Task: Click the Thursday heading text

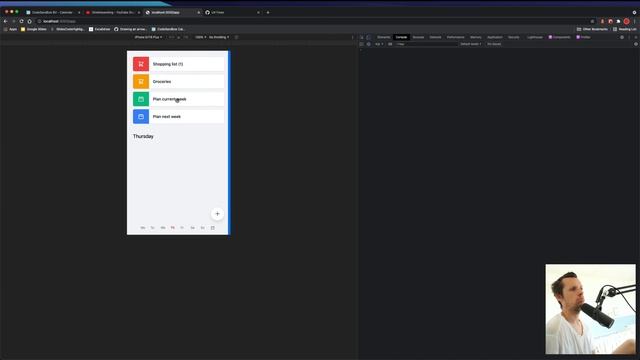Action: point(143,136)
